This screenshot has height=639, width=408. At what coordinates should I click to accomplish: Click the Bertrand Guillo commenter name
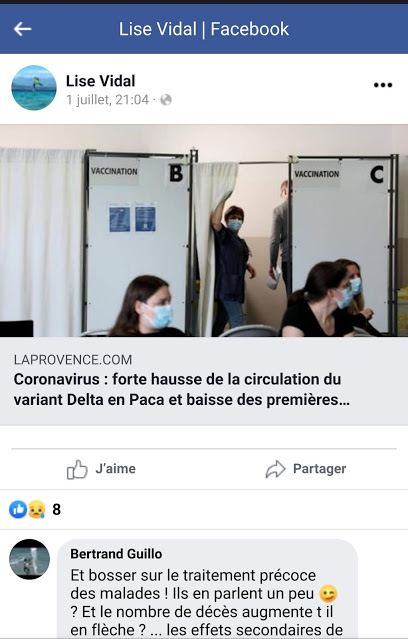[116, 554]
